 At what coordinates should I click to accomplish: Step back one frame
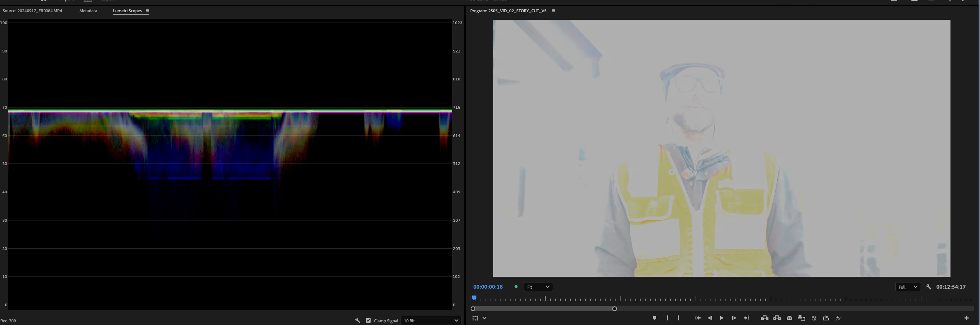point(710,318)
